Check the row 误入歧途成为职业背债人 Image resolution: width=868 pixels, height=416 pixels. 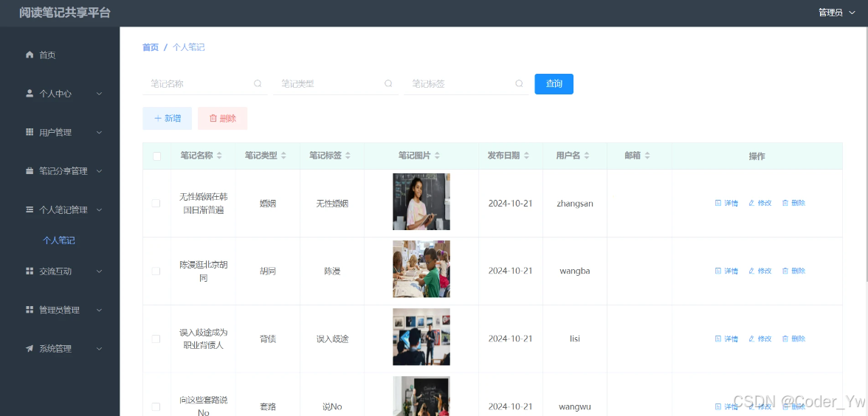(156, 339)
